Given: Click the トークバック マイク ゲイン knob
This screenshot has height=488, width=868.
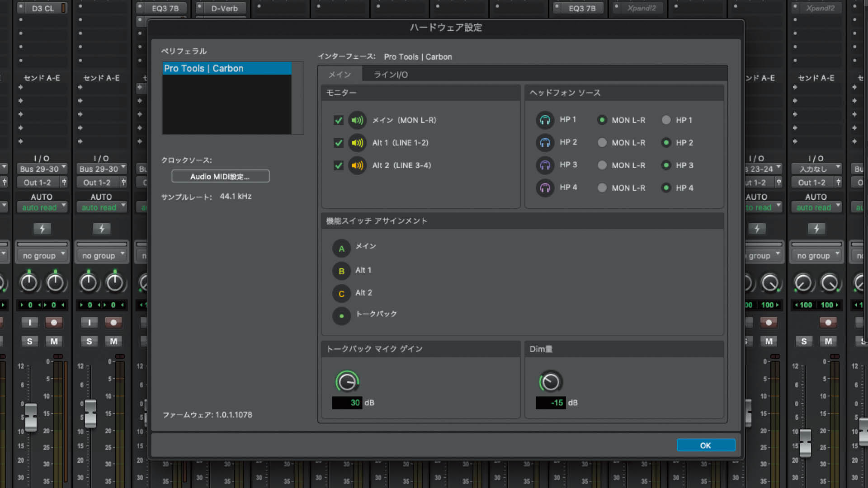Looking at the screenshot, I should (x=347, y=382).
